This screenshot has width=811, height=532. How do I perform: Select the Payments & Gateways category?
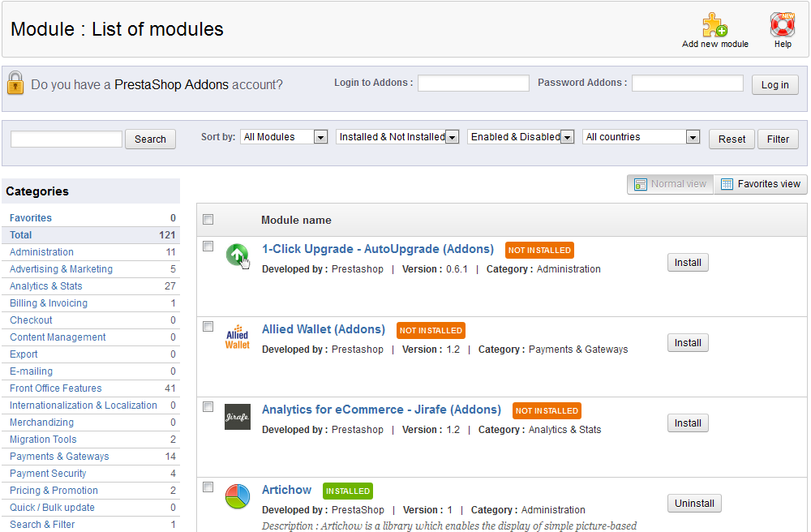click(91, 457)
